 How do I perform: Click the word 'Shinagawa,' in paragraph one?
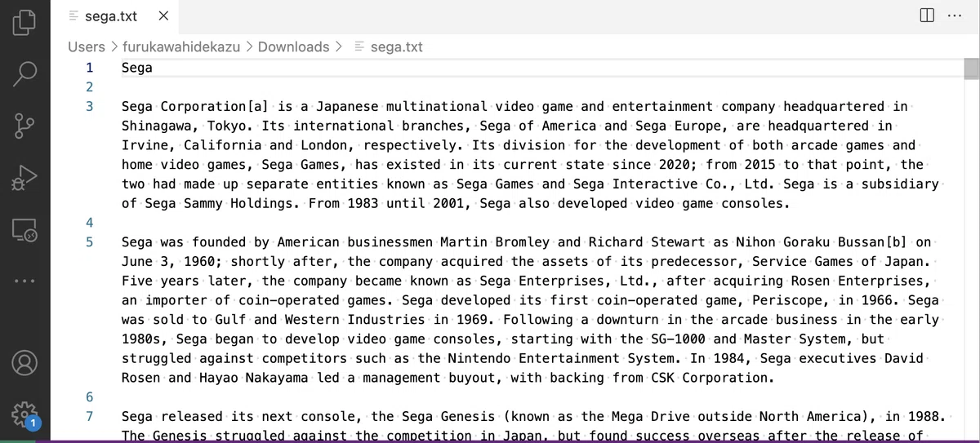160,126
